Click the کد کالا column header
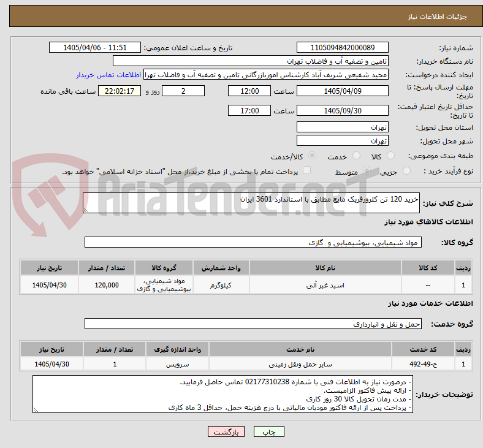483x448 pixels. click(428, 268)
